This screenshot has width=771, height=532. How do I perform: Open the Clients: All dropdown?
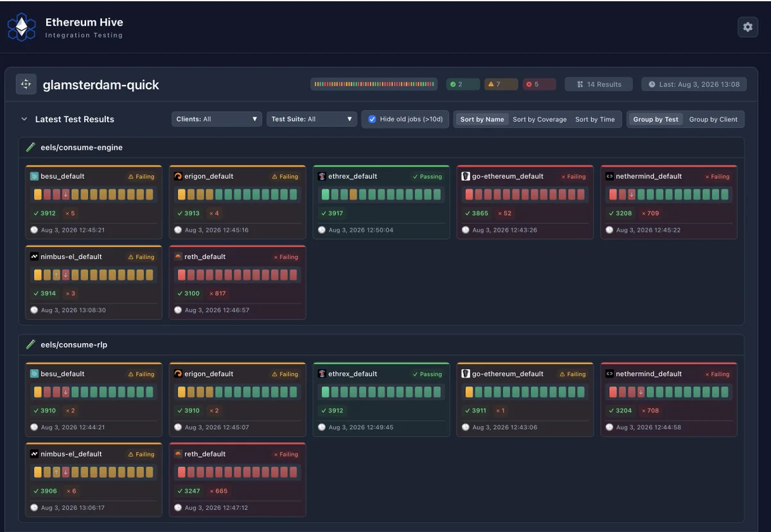point(217,119)
